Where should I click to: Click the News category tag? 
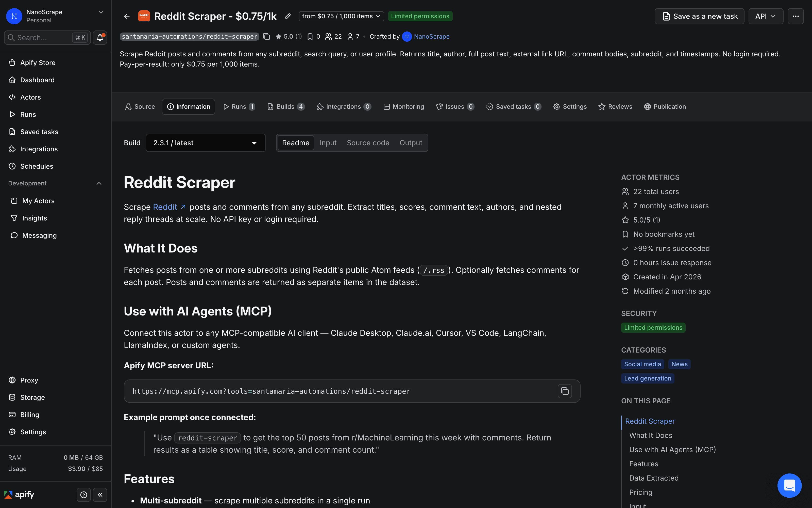(x=679, y=364)
